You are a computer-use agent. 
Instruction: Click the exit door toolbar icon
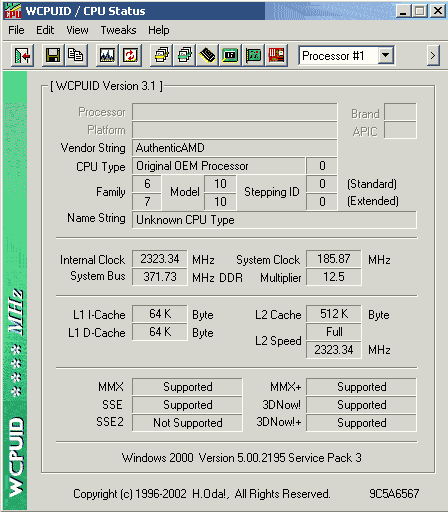[22, 55]
